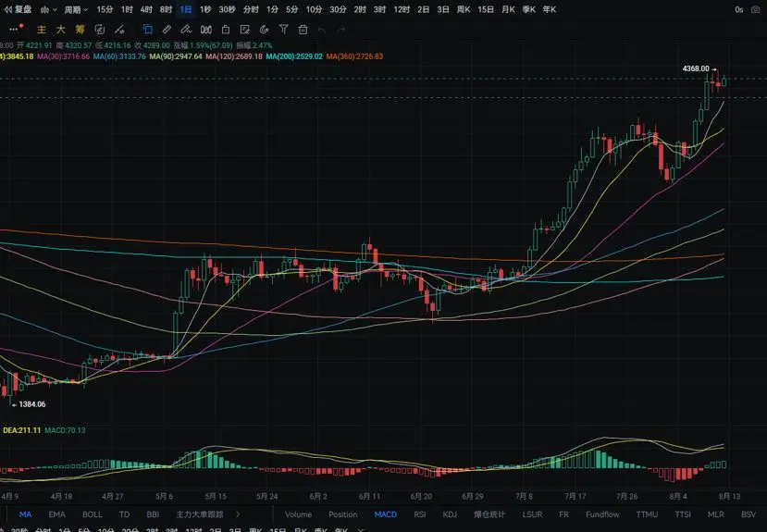Click the MA(200):2529.02 legend label
The image size is (767, 532).
[294, 56]
